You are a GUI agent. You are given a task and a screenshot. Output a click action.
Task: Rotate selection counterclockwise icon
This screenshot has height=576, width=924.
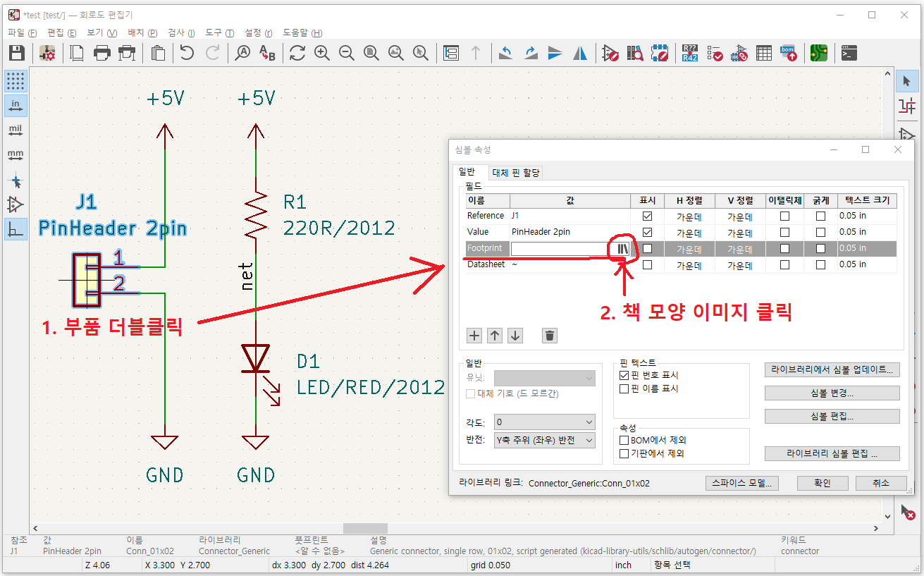[x=506, y=53]
